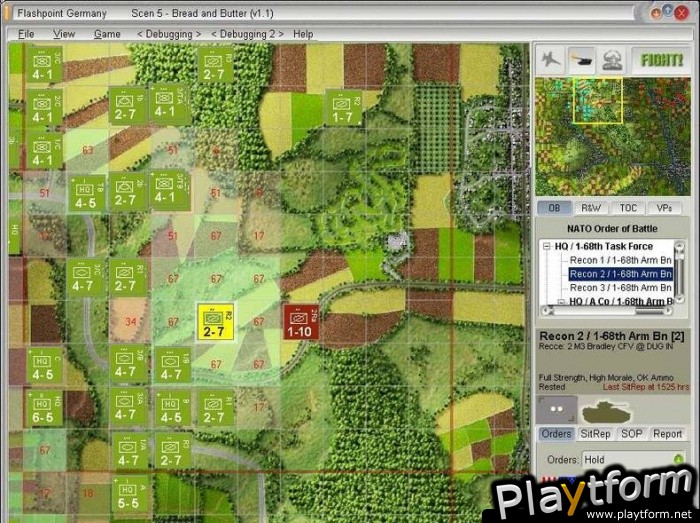
Task: Click the order of battle horizontal scrollbar
Action: 607,311
